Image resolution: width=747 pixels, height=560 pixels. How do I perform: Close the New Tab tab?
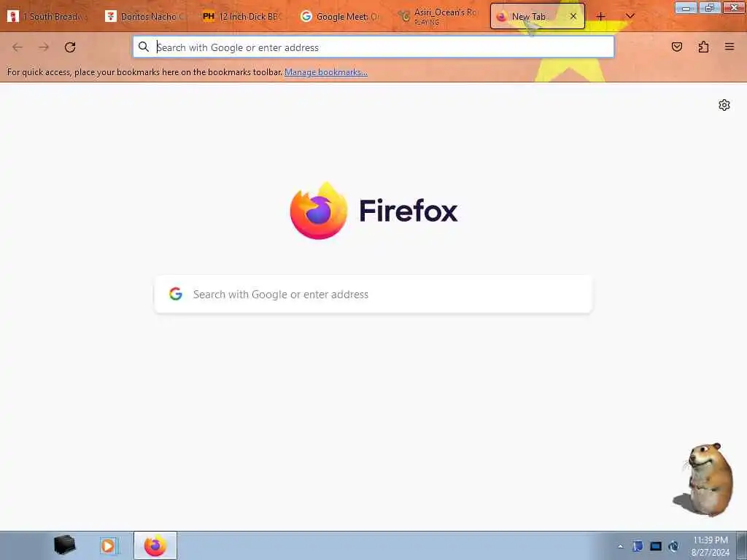pyautogui.click(x=573, y=17)
